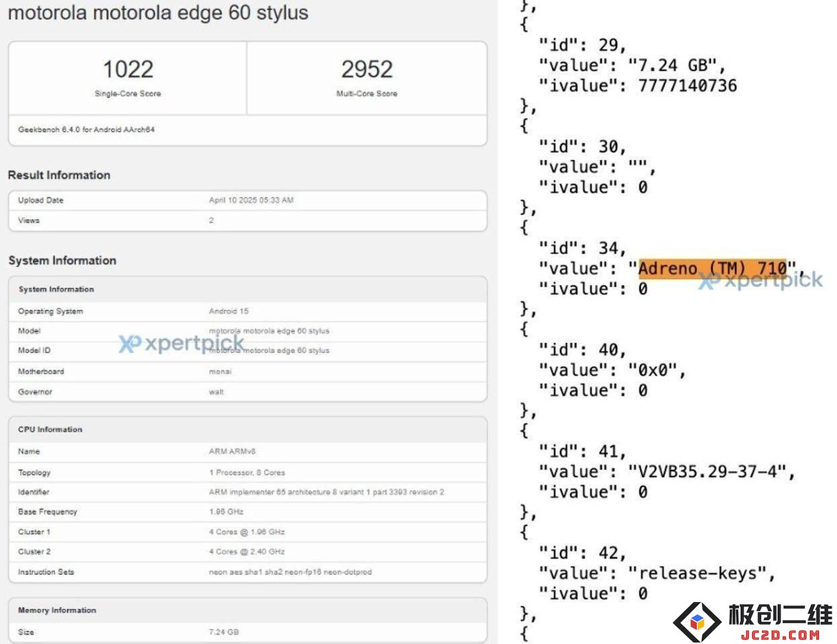Click the device name in the Model row

pyautogui.click(x=269, y=331)
